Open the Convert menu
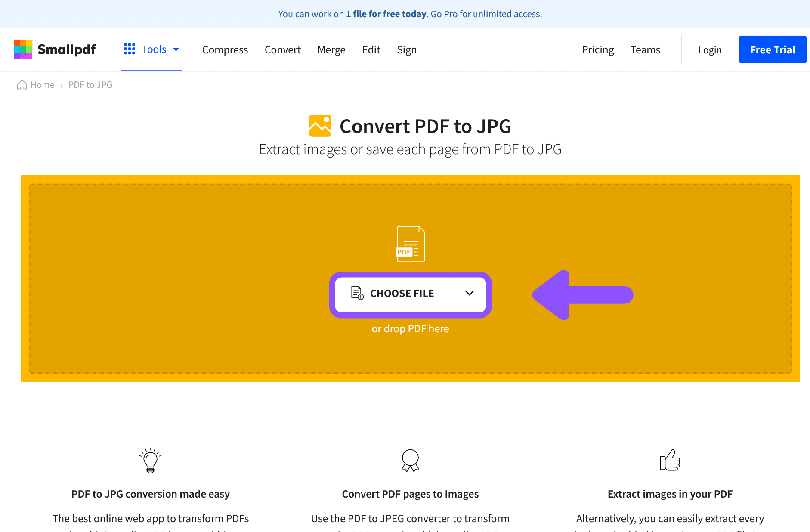Viewport: 810px width, 532px height. pyautogui.click(x=283, y=49)
